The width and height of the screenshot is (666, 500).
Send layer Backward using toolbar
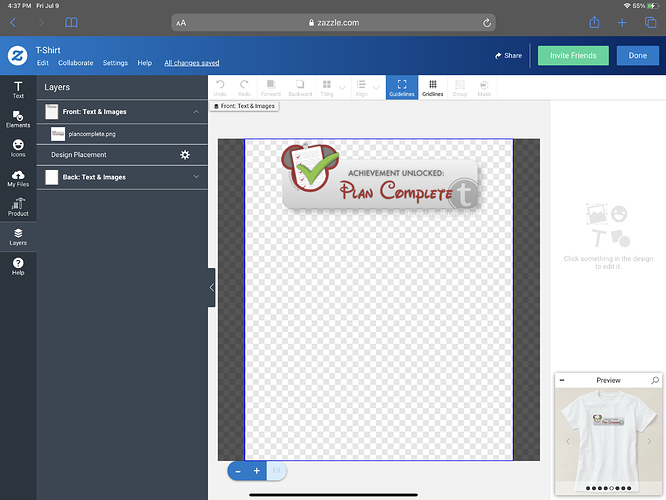300,88
